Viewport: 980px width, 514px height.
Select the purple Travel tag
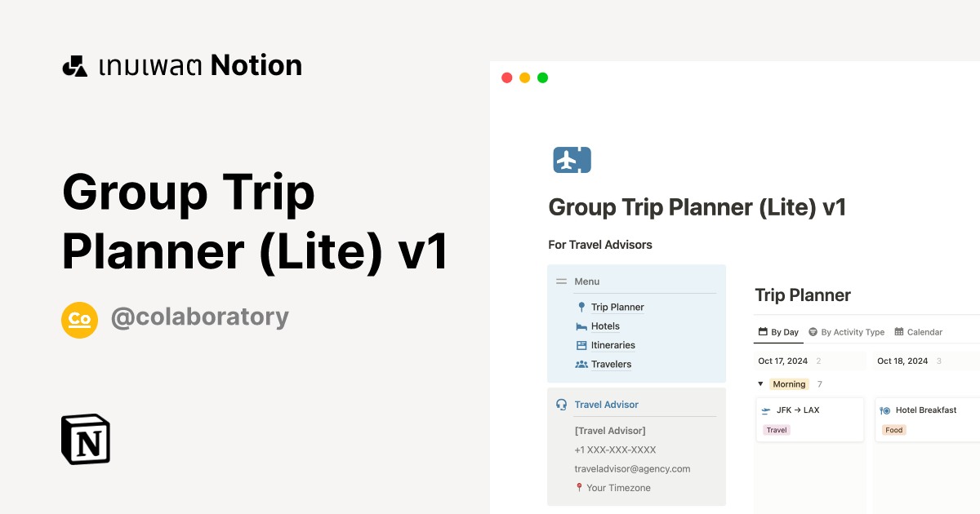(776, 429)
